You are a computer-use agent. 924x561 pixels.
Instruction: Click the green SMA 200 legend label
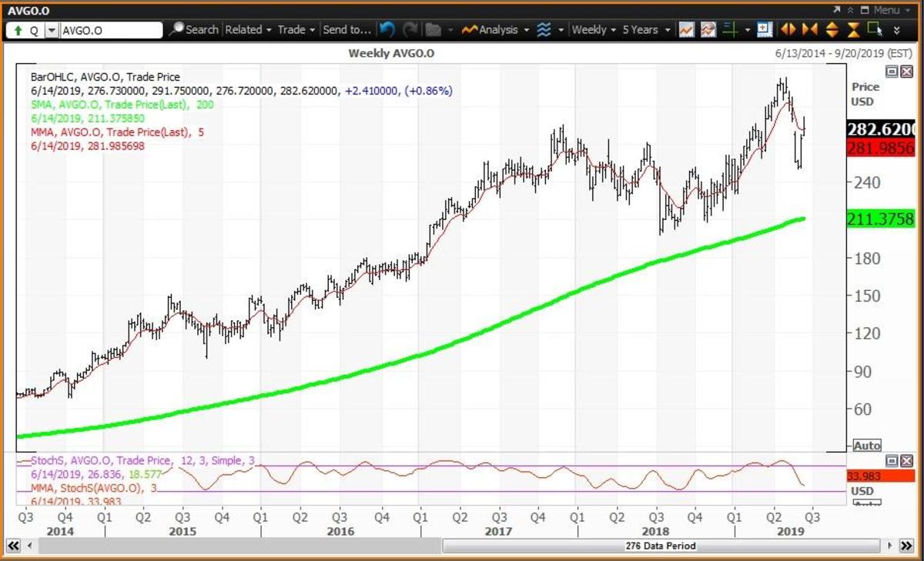(x=122, y=104)
